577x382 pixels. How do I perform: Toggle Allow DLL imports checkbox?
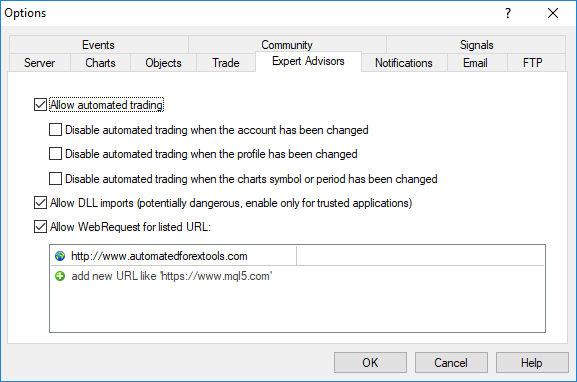pyautogui.click(x=40, y=203)
